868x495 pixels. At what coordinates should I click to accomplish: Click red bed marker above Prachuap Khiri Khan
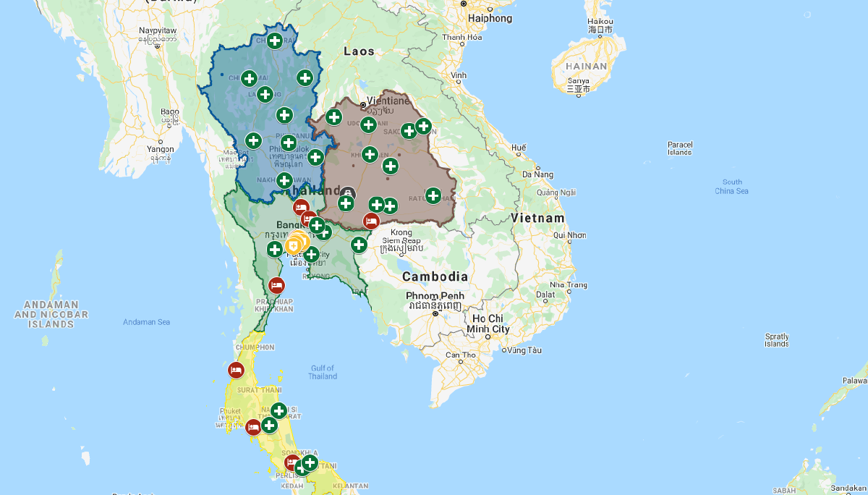[x=276, y=285]
